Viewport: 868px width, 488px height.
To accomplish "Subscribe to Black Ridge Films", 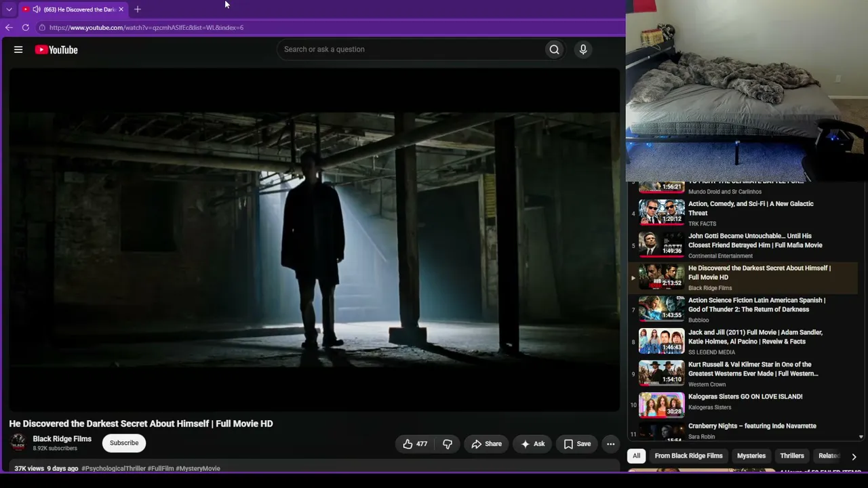I will pos(124,443).
